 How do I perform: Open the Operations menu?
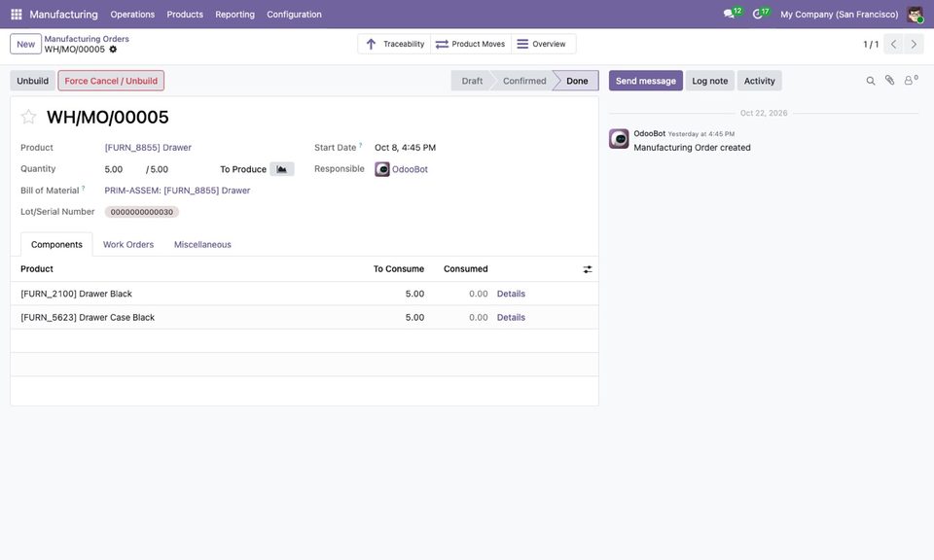(132, 15)
